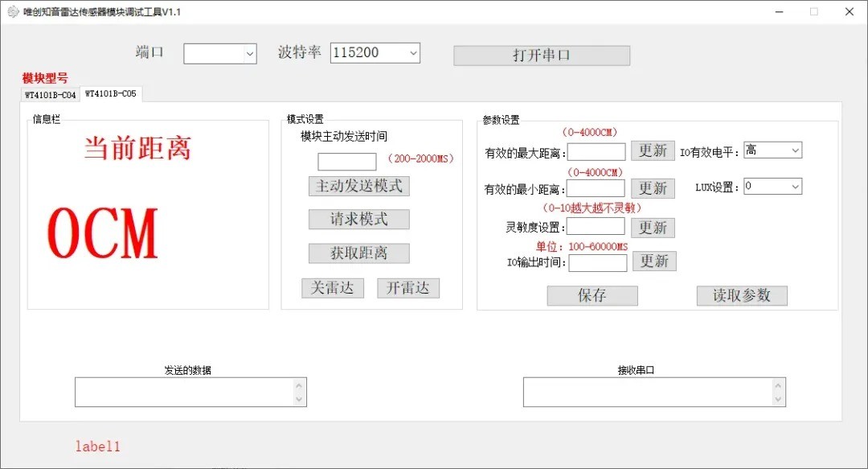868x469 pixels.
Task: Click the red 模块型号 label
Action: (x=45, y=78)
